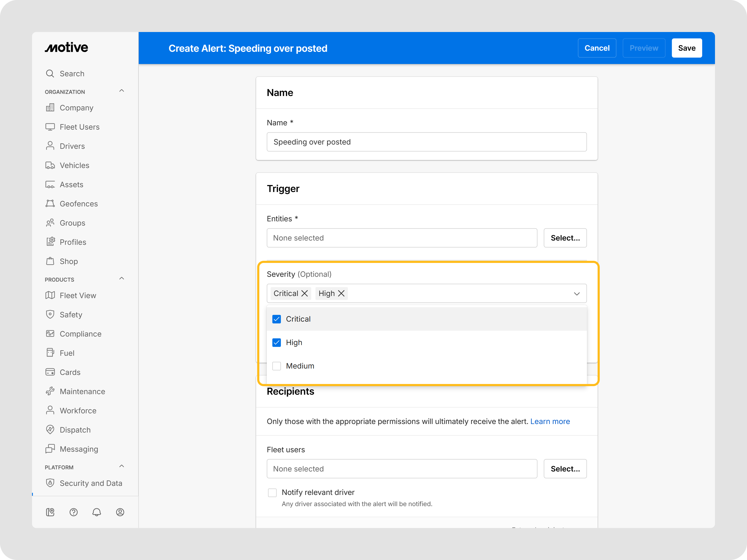Collapse the Severity dropdown chevron
This screenshot has height=560, width=747.
coord(577,294)
